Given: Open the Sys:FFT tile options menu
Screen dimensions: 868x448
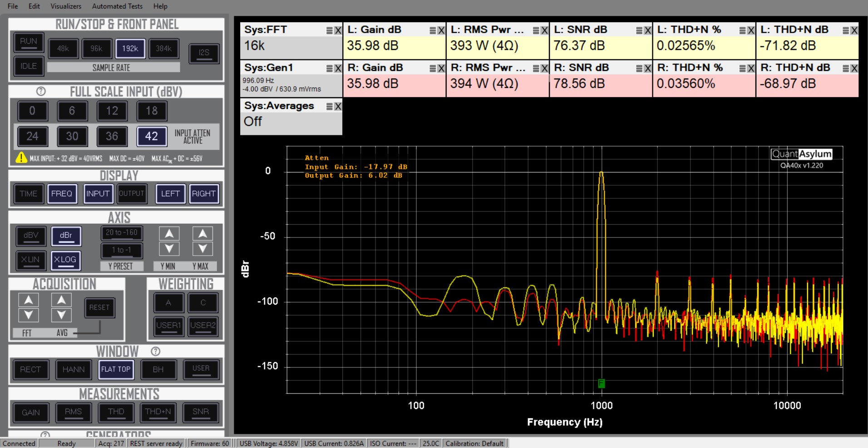Looking at the screenshot, I should click(x=330, y=30).
